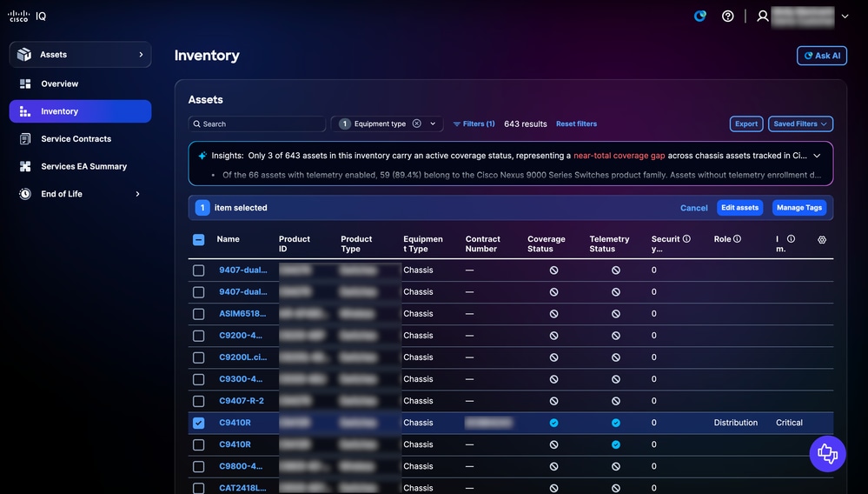Open the help question mark icon
Viewport: 868px width, 494px height.
click(728, 16)
